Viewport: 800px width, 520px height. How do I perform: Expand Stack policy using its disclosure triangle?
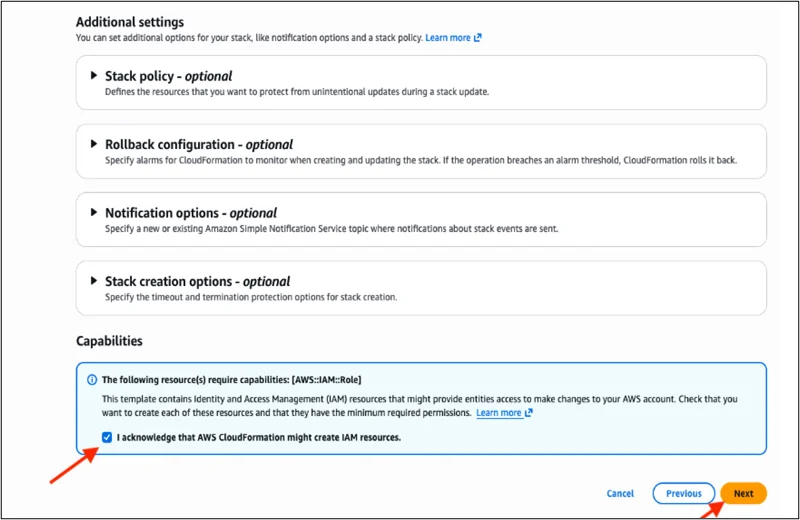tap(95, 75)
